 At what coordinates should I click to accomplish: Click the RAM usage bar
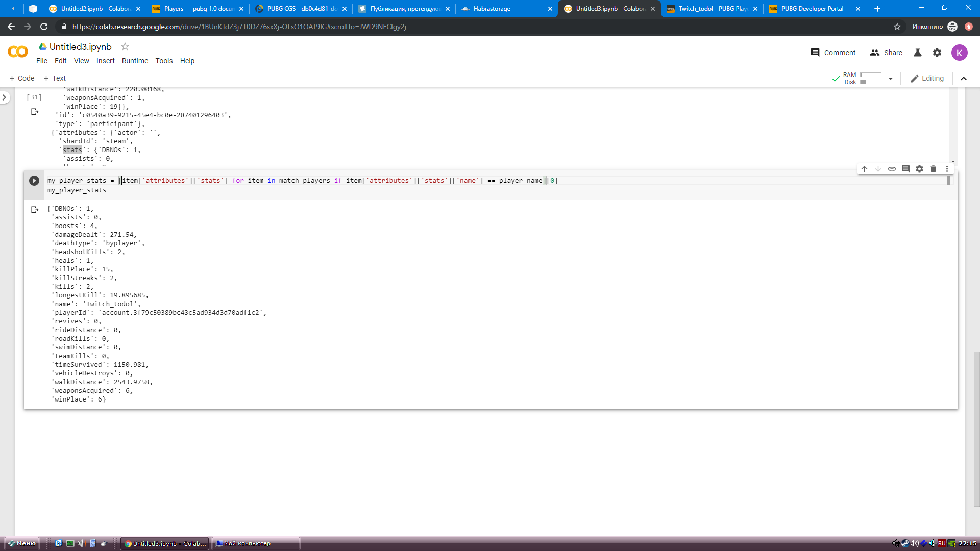tap(871, 75)
